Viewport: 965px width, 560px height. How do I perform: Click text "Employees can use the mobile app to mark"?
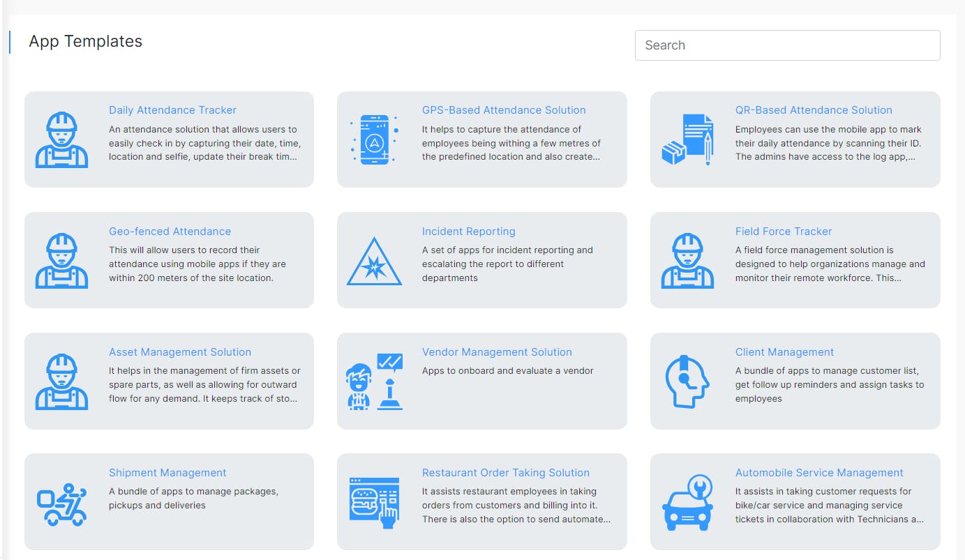(828, 129)
